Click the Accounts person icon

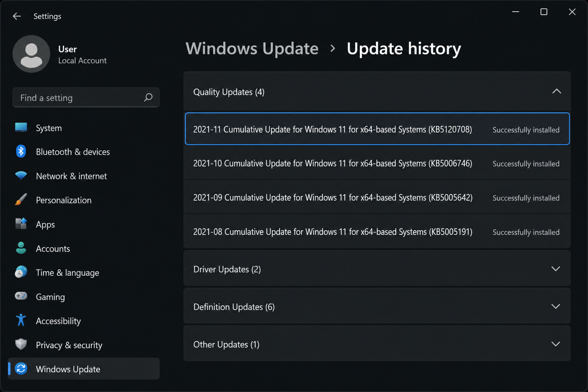pyautogui.click(x=21, y=248)
